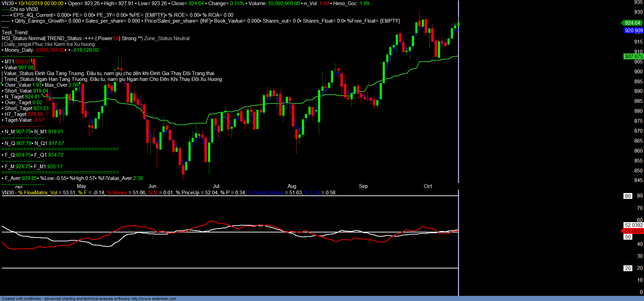Click the green 924.64 close price label
The width and height of the screenshot is (644, 301).
tap(632, 23)
